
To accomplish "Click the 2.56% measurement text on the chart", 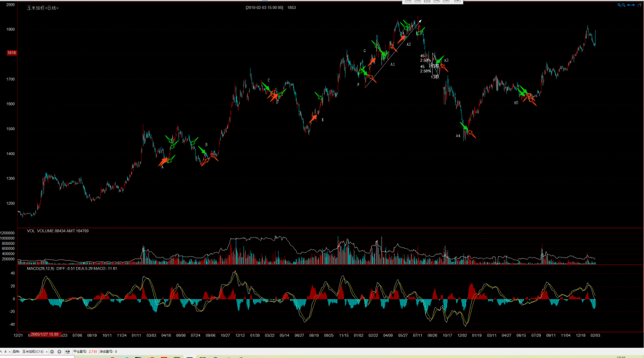I will pyautogui.click(x=426, y=71).
